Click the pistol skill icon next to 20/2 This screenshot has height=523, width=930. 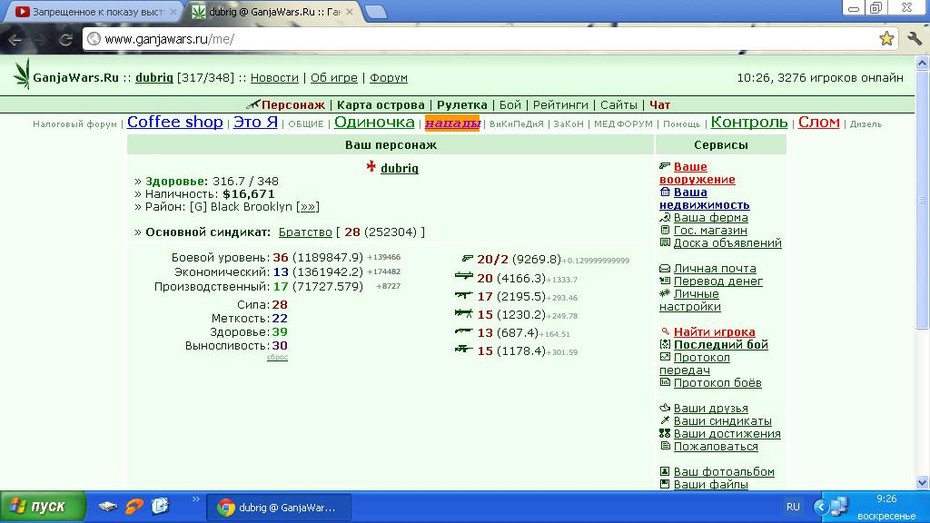point(467,259)
